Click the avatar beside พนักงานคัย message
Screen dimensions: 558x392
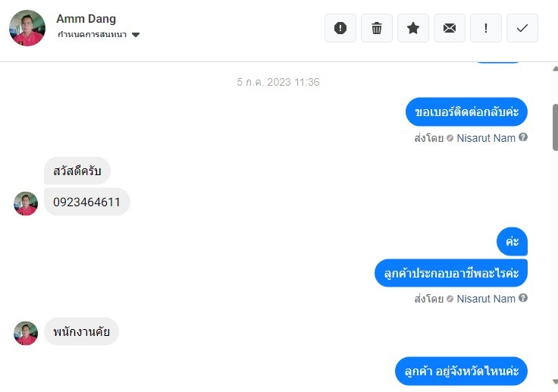coord(26,334)
